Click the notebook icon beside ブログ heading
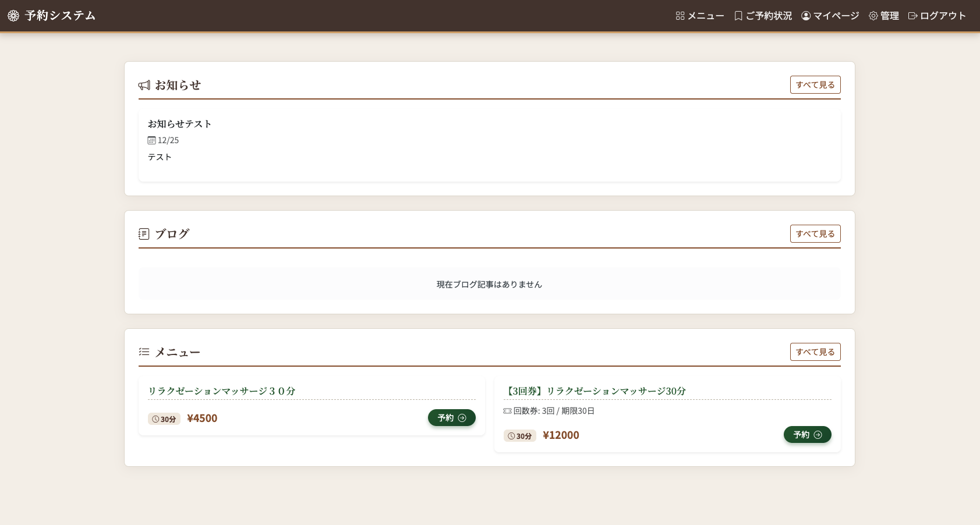Viewport: 980px width, 525px height. [x=144, y=234]
